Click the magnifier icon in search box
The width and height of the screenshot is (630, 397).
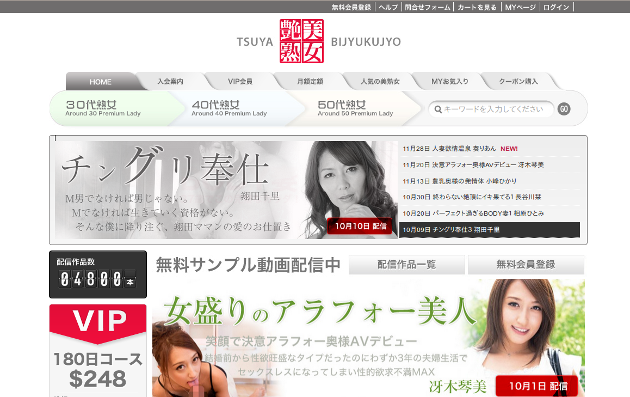click(438, 109)
